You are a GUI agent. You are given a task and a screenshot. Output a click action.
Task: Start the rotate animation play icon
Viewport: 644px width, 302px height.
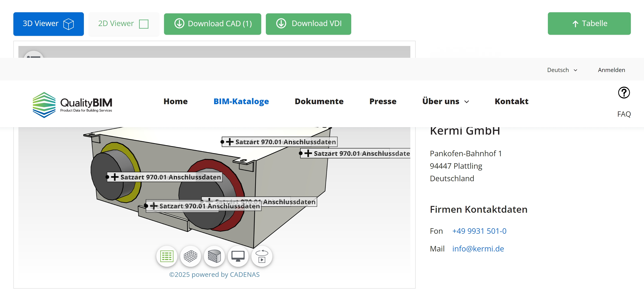coord(262,256)
